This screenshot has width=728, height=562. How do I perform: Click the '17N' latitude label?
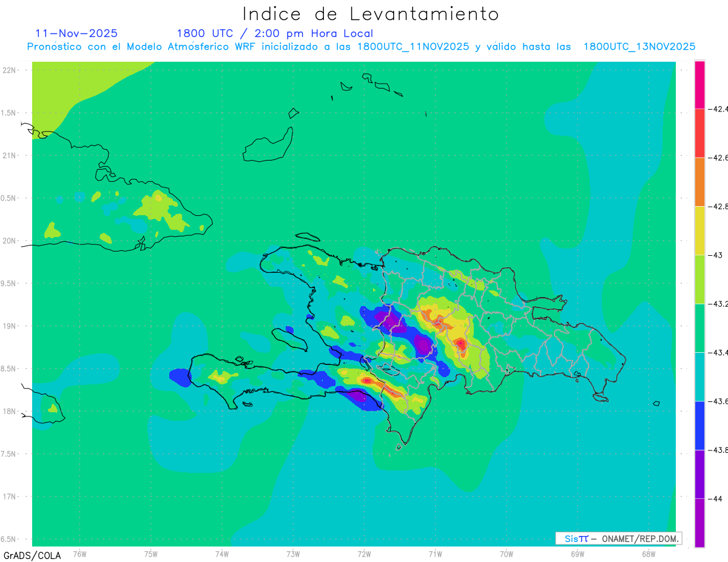point(10,497)
